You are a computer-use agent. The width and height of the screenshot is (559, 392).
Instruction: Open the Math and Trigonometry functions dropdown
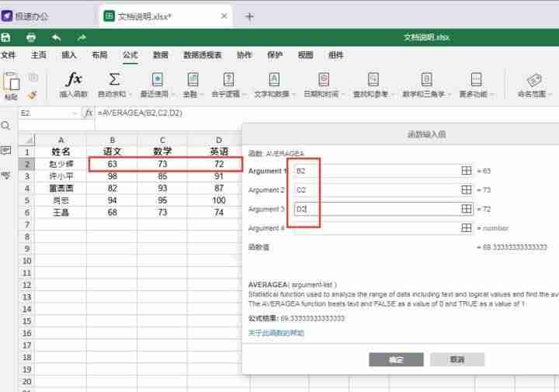(426, 85)
